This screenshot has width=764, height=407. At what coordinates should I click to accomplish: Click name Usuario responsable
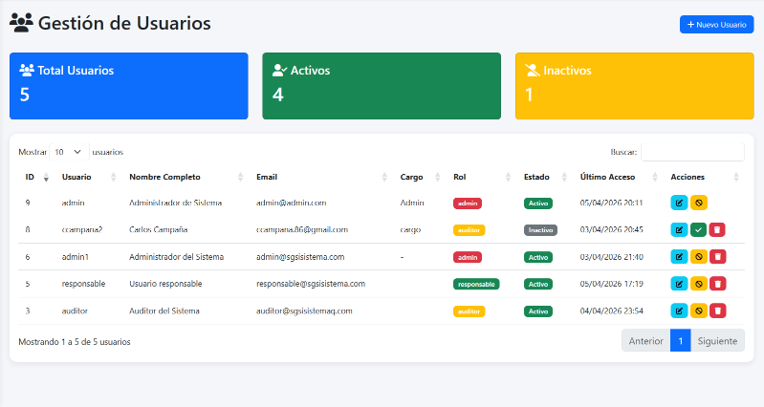(x=166, y=284)
